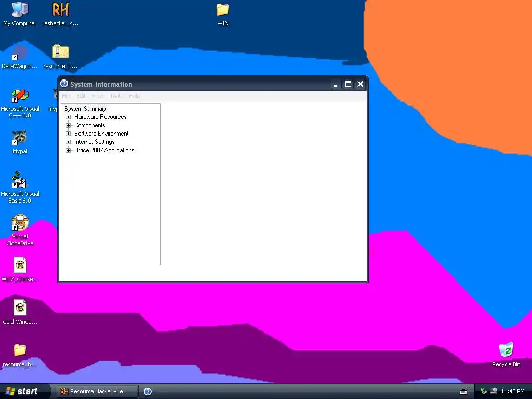Image resolution: width=532 pixels, height=399 pixels.
Task: Expand the Components node
Action: point(68,125)
